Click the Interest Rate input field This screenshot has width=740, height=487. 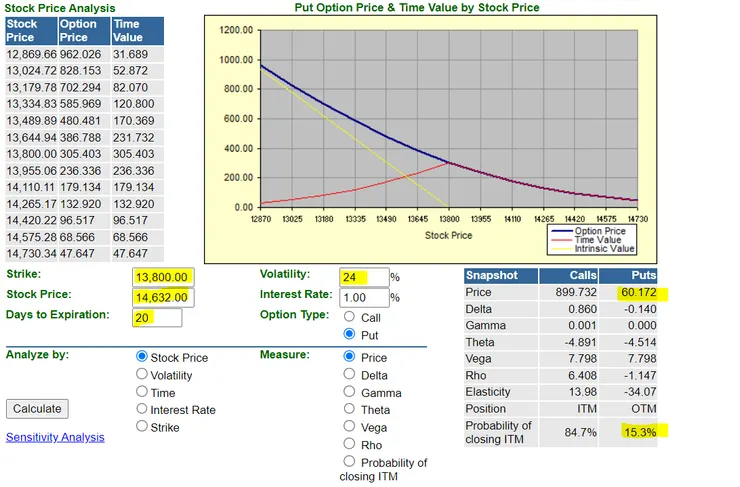click(364, 297)
